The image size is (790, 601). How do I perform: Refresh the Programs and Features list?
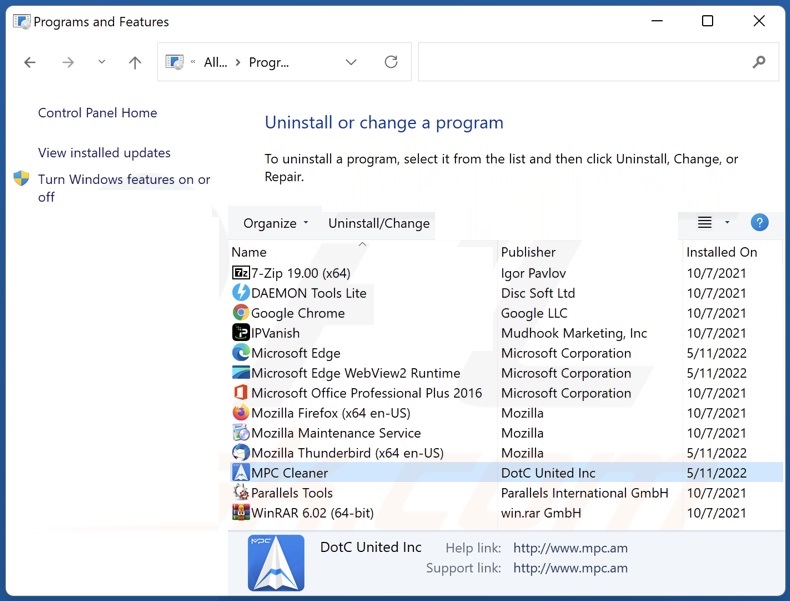[x=391, y=62]
